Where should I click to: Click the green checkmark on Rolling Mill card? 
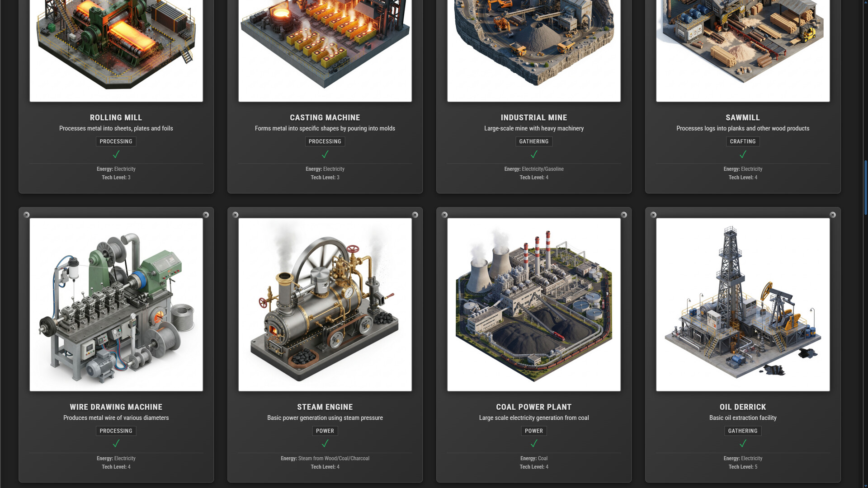point(116,154)
